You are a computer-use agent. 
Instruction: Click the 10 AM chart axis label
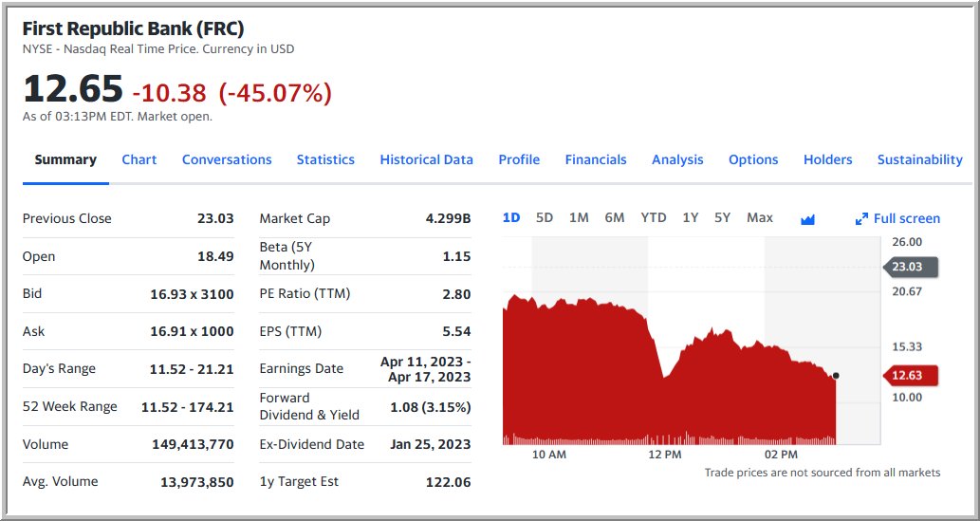point(548,455)
